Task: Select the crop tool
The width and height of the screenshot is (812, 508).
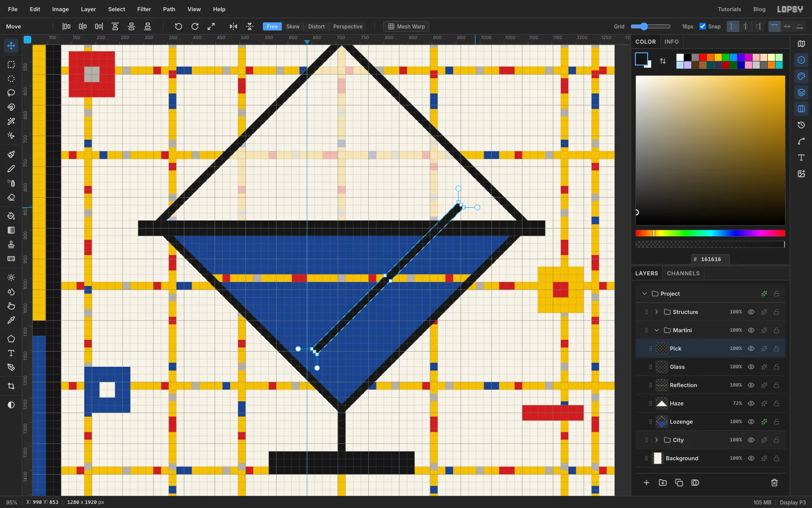Action: pos(11,386)
